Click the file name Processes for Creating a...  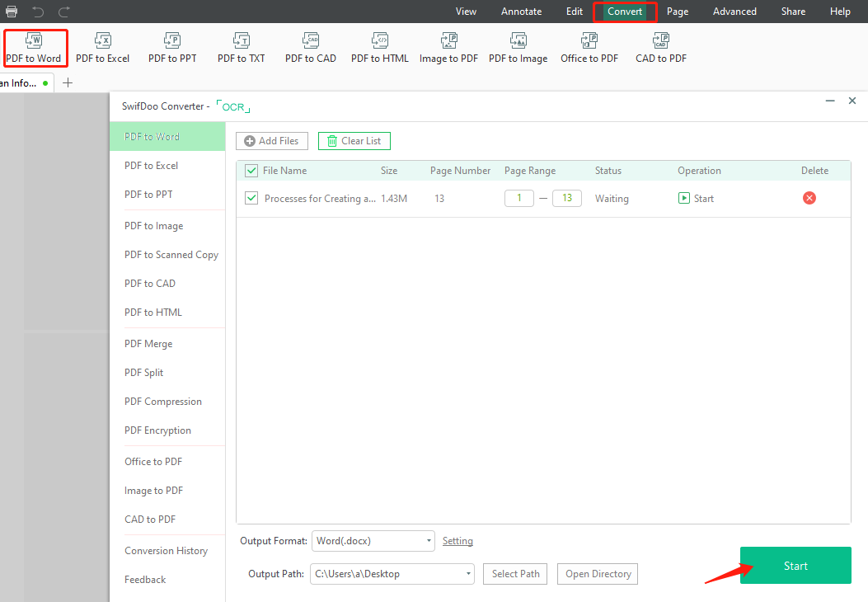coord(320,199)
